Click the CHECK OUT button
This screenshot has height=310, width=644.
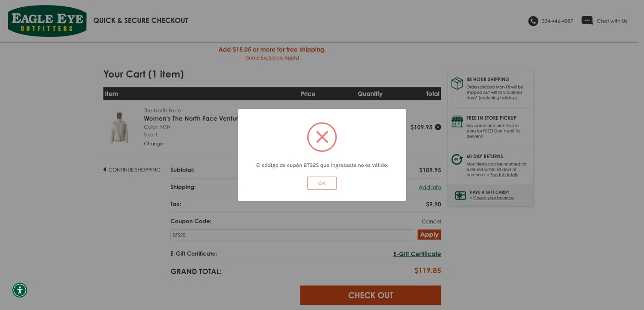371,295
